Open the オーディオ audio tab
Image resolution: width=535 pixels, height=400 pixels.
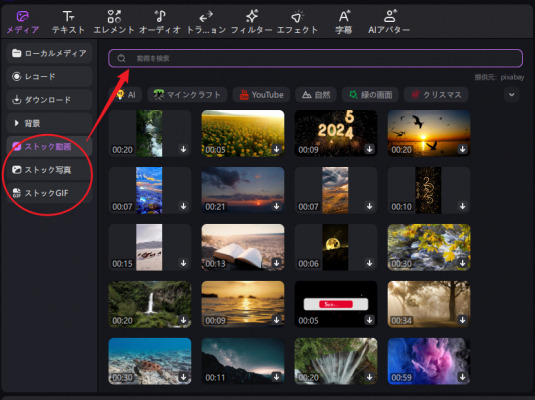coord(160,22)
